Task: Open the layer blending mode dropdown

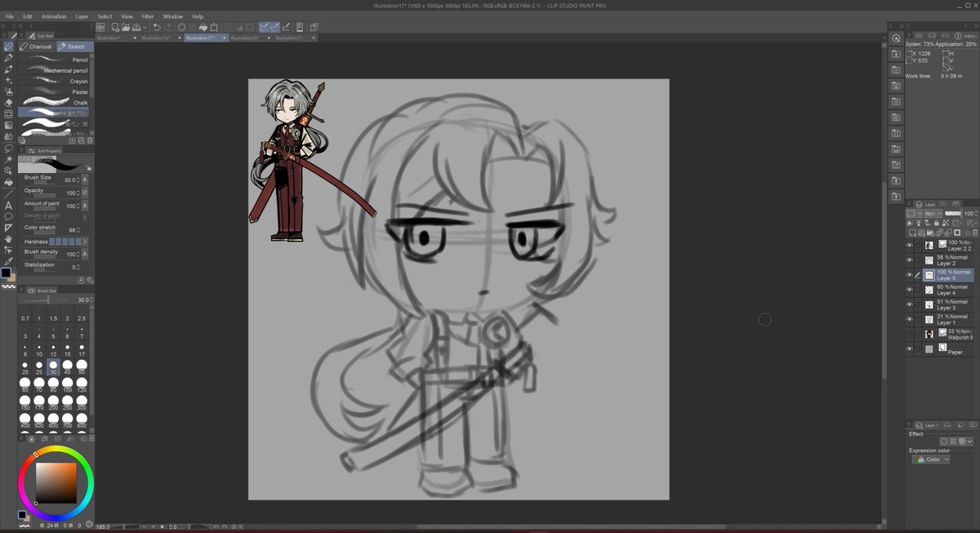Action: point(933,213)
